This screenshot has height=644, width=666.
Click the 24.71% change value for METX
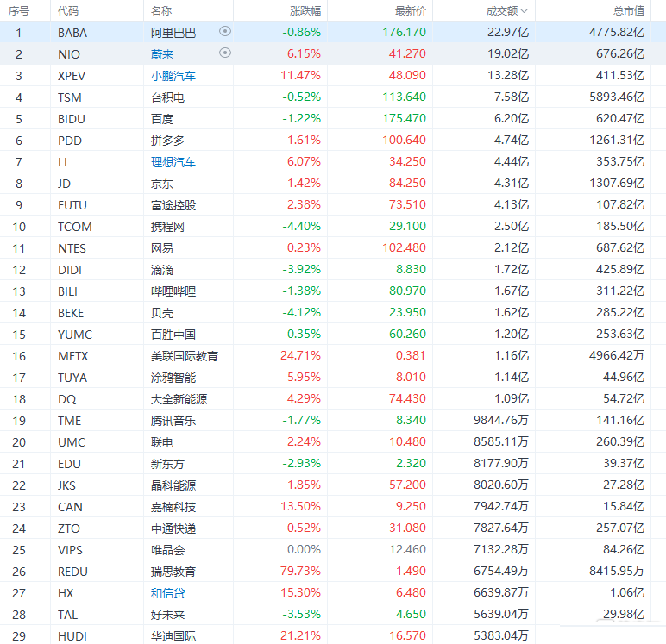(300, 355)
